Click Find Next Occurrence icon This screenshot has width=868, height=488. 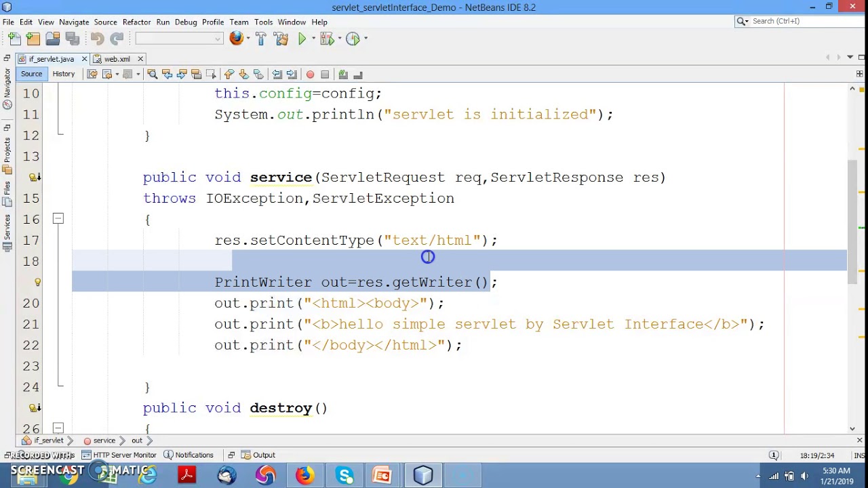tap(182, 74)
